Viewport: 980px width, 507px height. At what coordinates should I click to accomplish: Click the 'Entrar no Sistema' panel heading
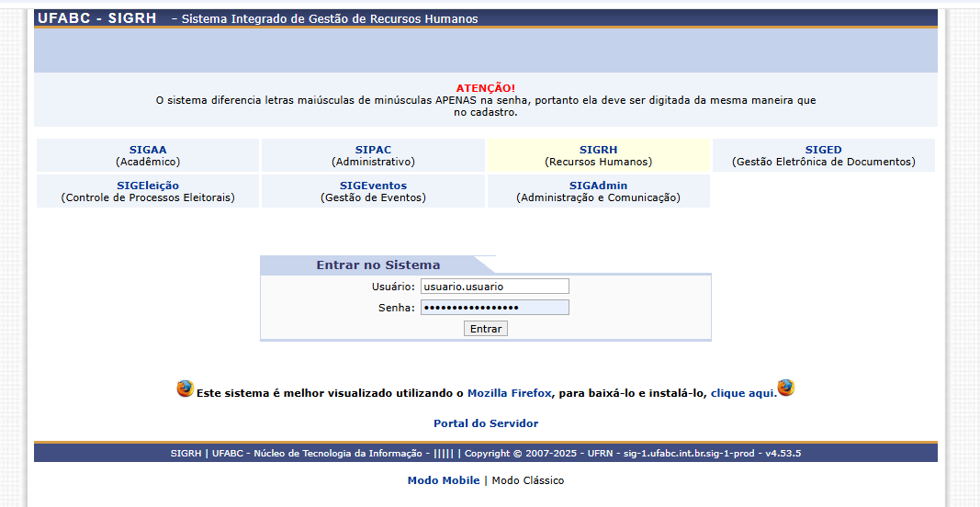[x=377, y=265]
